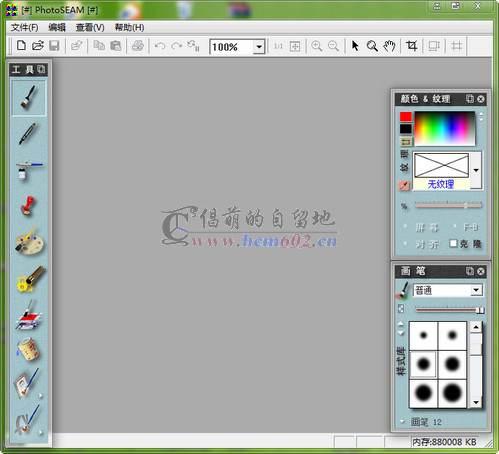Select the layered paint roller tool
The width and height of the screenshot is (499, 454).
click(28, 315)
